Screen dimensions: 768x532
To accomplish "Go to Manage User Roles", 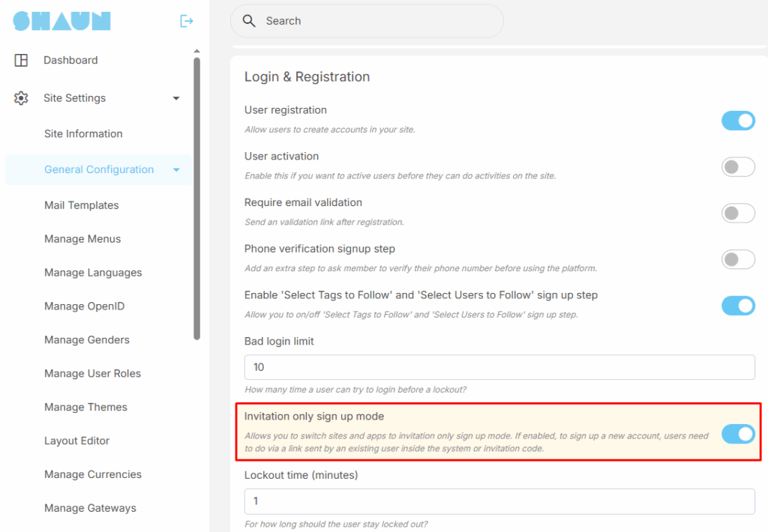I will [x=92, y=373].
